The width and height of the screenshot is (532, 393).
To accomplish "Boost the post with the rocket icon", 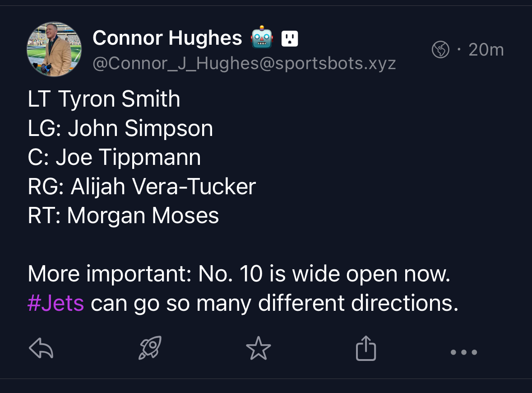I will click(150, 349).
